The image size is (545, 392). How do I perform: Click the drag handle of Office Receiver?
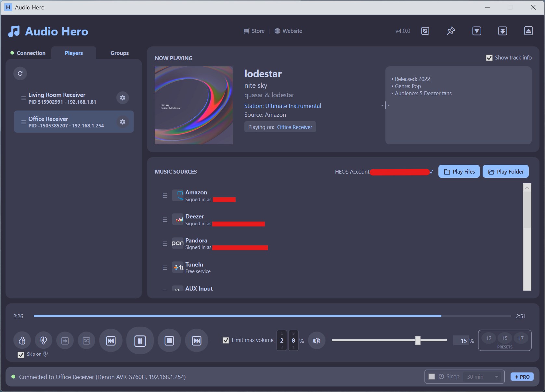pos(23,122)
